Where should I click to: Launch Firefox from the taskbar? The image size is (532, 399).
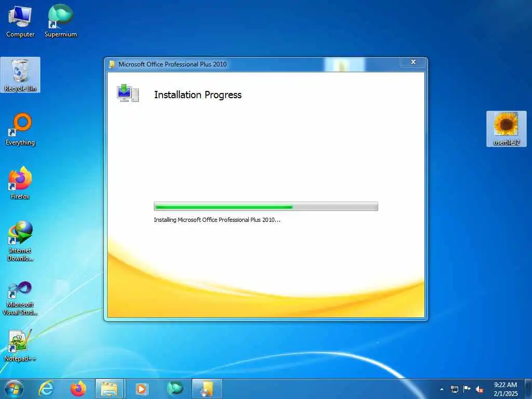click(x=78, y=389)
